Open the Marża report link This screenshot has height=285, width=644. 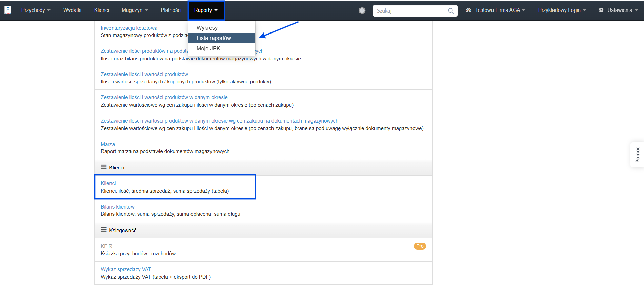[108, 144]
